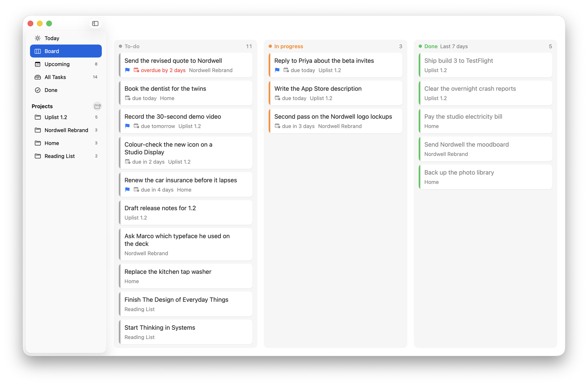This screenshot has width=588, height=386.
Task: Open Finish The Design of Everyday Things card
Action: 186,304
